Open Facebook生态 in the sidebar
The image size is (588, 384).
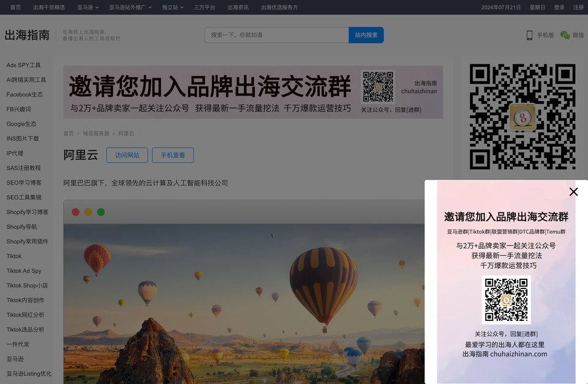coord(24,94)
